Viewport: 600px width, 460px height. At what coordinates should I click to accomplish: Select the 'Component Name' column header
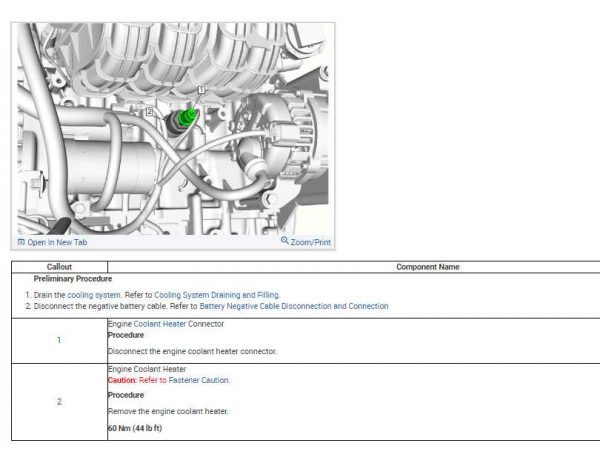[x=428, y=267]
